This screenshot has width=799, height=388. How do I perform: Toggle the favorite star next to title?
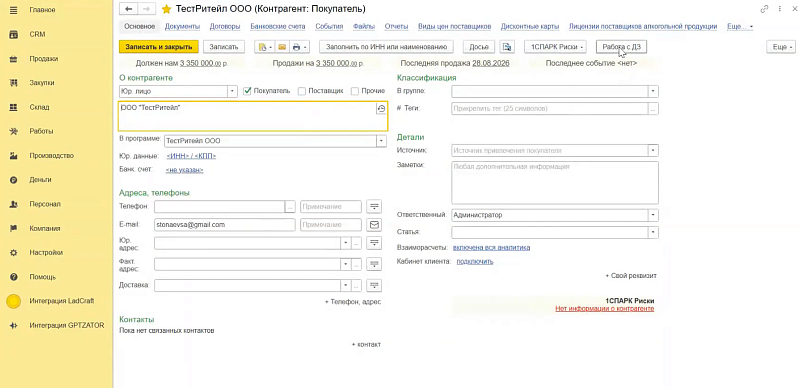click(x=166, y=9)
